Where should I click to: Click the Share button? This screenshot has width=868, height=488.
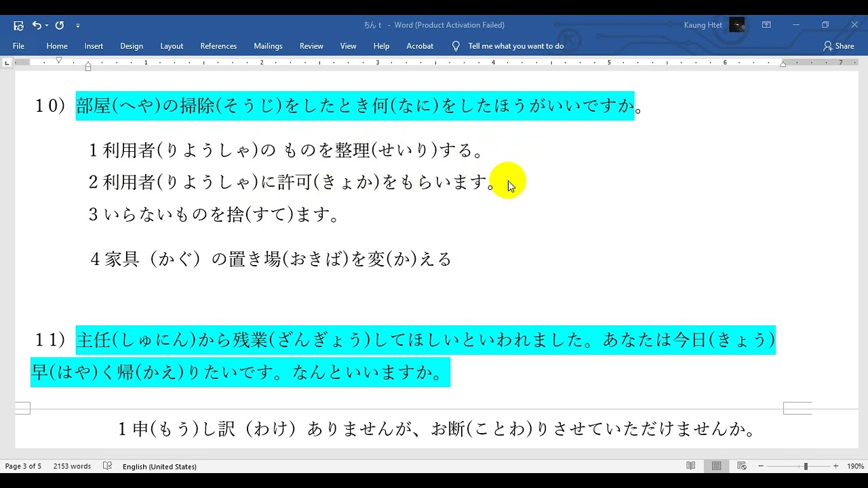[x=839, y=46]
